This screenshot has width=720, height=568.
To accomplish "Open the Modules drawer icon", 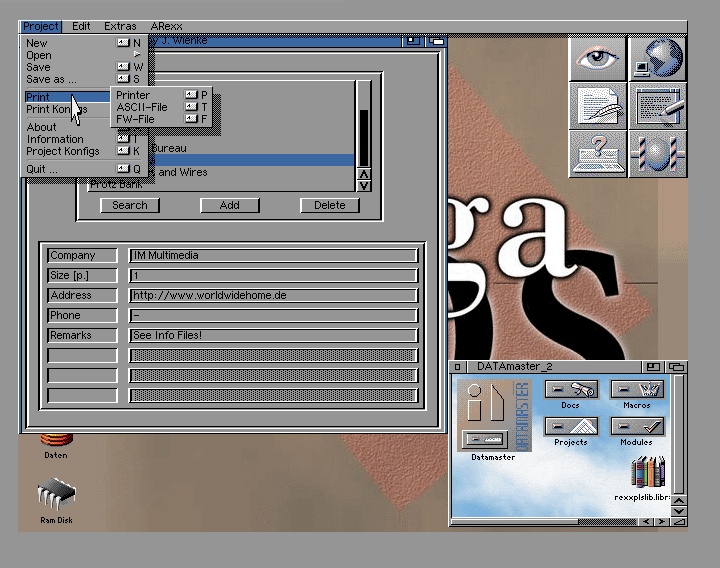I will [636, 427].
